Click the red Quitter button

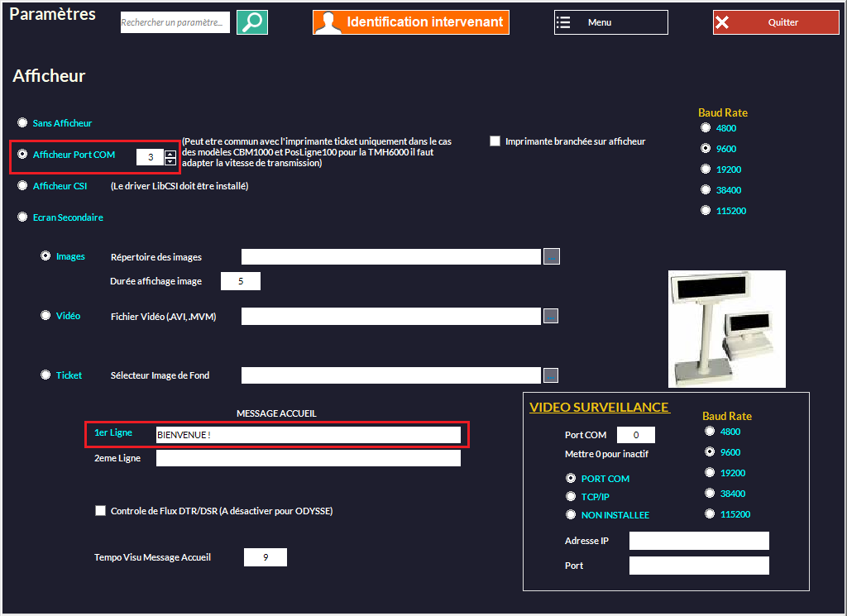(776, 22)
